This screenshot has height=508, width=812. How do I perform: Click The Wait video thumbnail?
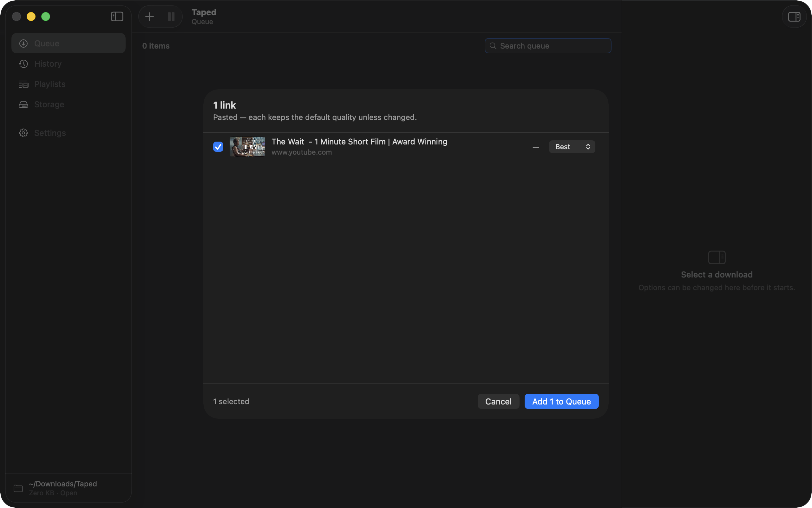coord(247,146)
